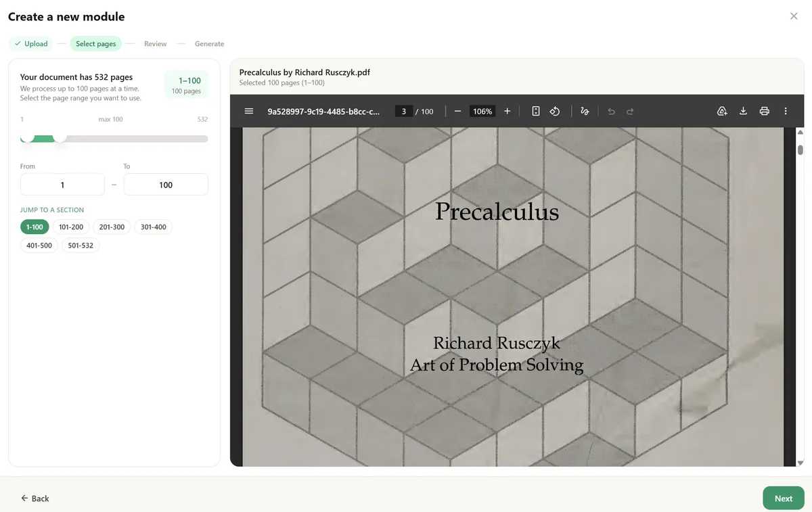Jump to section 401-500
Image resolution: width=812 pixels, height=512 pixels.
[x=39, y=246]
